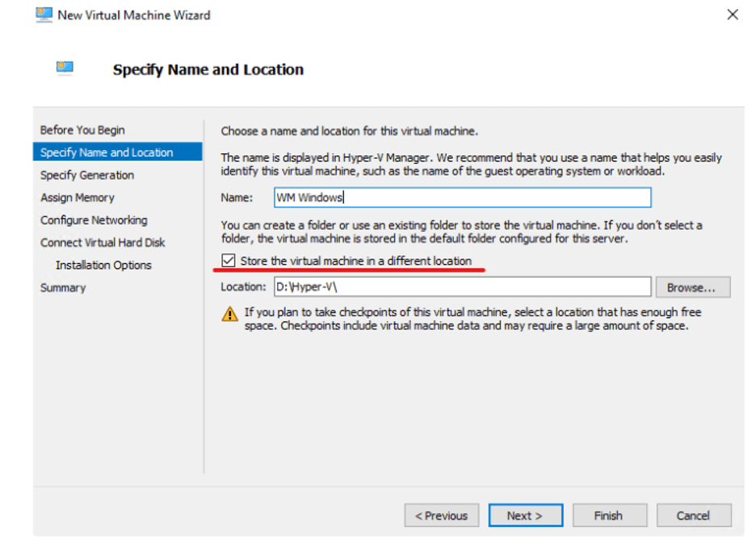The image size is (756, 552).
Task: Click the Location path field
Action: pos(460,287)
